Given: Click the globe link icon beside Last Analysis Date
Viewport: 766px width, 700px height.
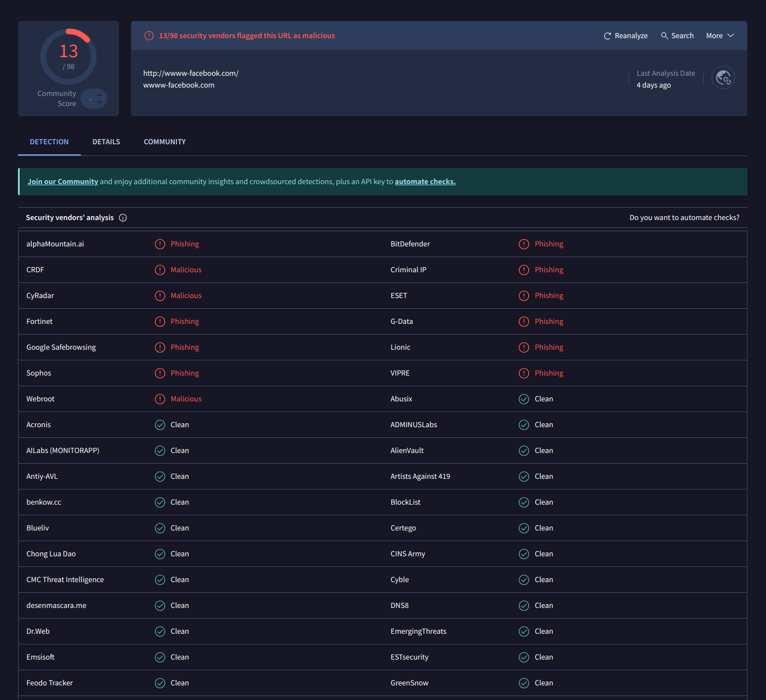Looking at the screenshot, I should click(x=723, y=77).
